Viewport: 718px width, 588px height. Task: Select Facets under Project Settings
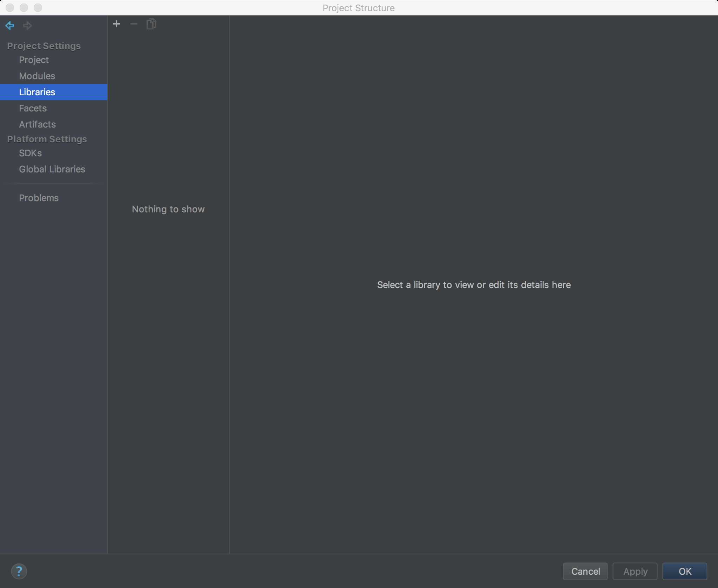[x=33, y=108]
